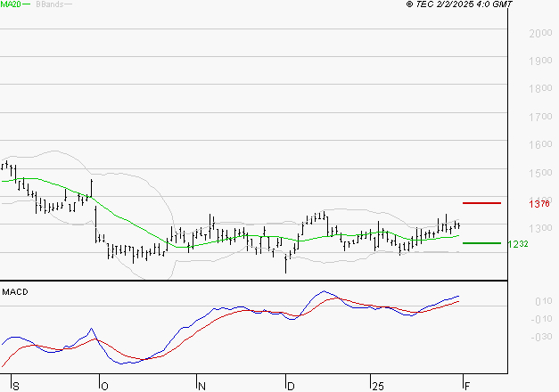Click the MACD -010 axis label

[541, 319]
